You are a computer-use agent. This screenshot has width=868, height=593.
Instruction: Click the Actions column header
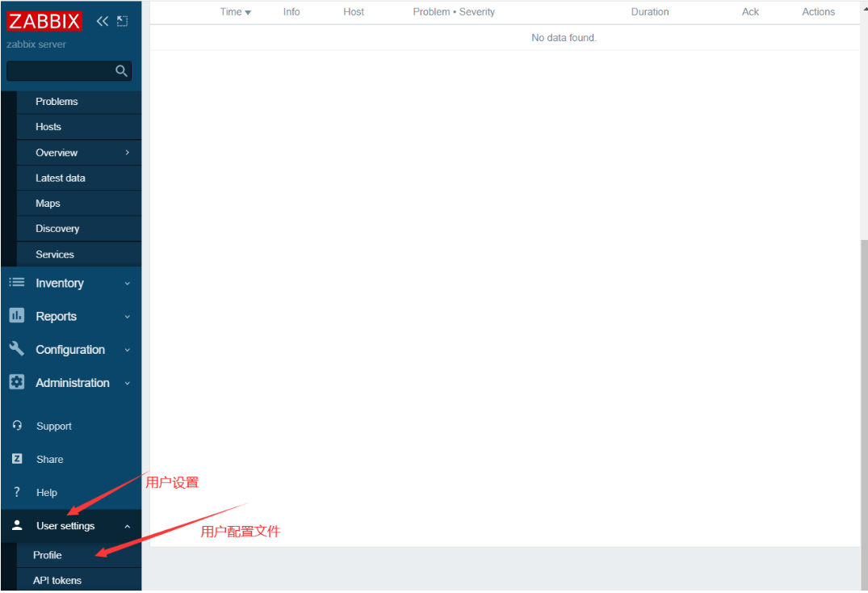click(819, 11)
